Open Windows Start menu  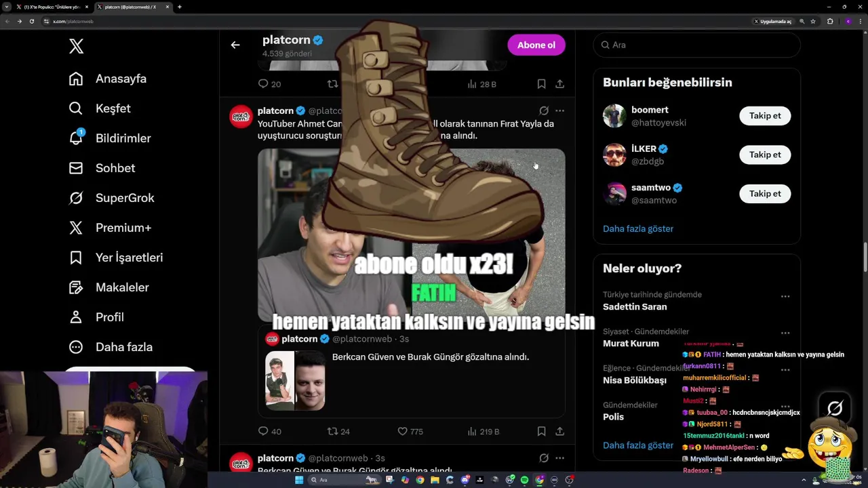[x=299, y=480]
